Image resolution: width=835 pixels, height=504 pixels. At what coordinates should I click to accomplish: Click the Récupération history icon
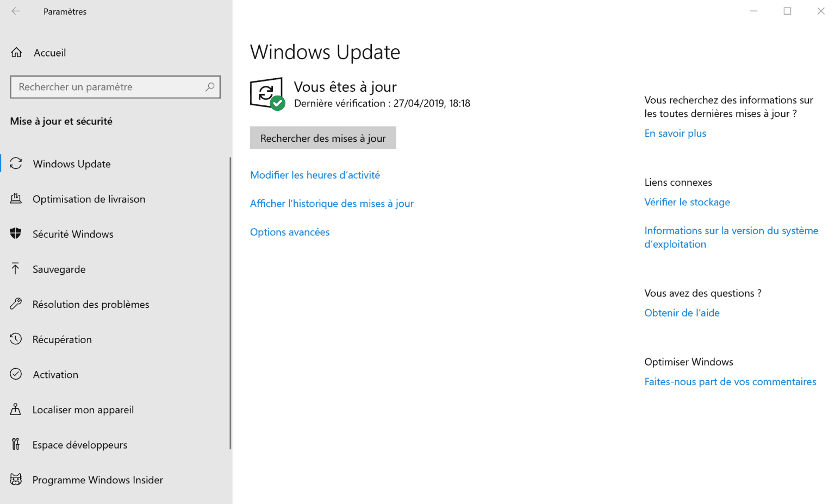coord(16,339)
